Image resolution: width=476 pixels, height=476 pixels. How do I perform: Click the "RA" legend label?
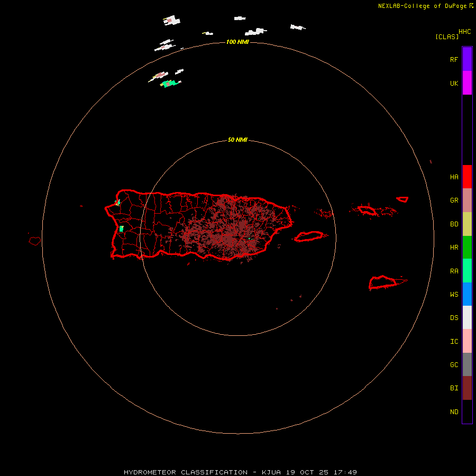coord(454,271)
